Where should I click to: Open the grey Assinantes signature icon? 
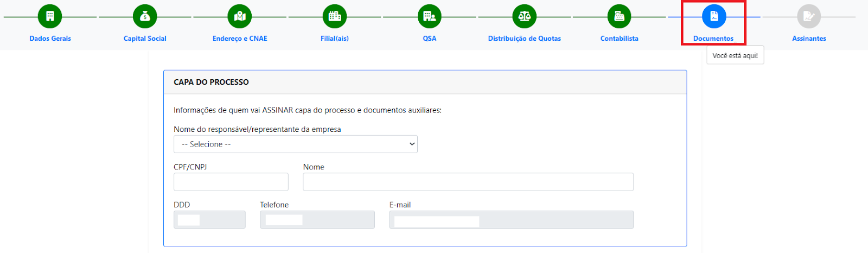[x=809, y=16]
